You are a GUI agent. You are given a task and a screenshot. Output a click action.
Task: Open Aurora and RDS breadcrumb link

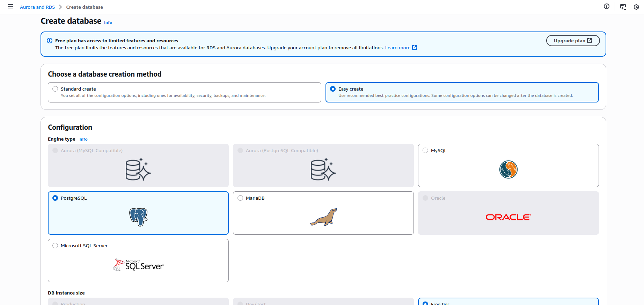tap(37, 7)
